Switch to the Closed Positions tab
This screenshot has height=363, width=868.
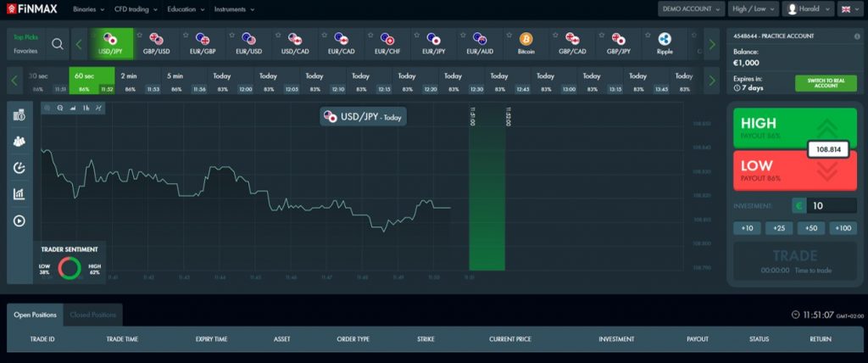click(93, 315)
